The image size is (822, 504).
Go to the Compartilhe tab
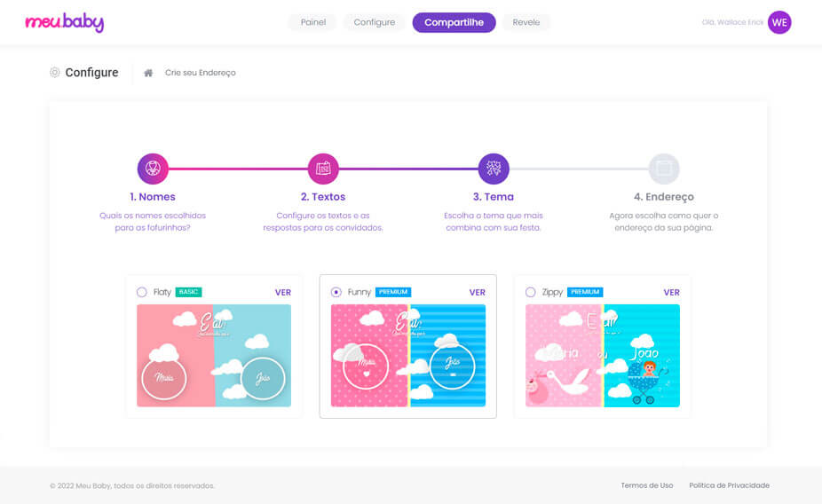pos(454,23)
